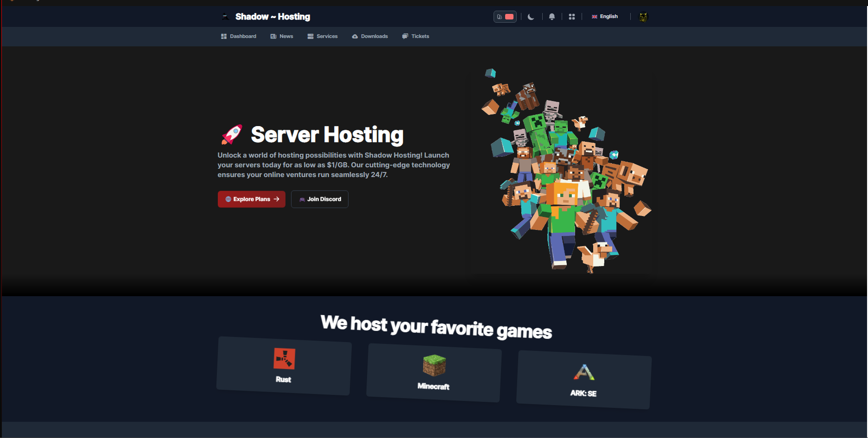Select the Rust game card
This screenshot has width=868, height=438.
pos(284,366)
